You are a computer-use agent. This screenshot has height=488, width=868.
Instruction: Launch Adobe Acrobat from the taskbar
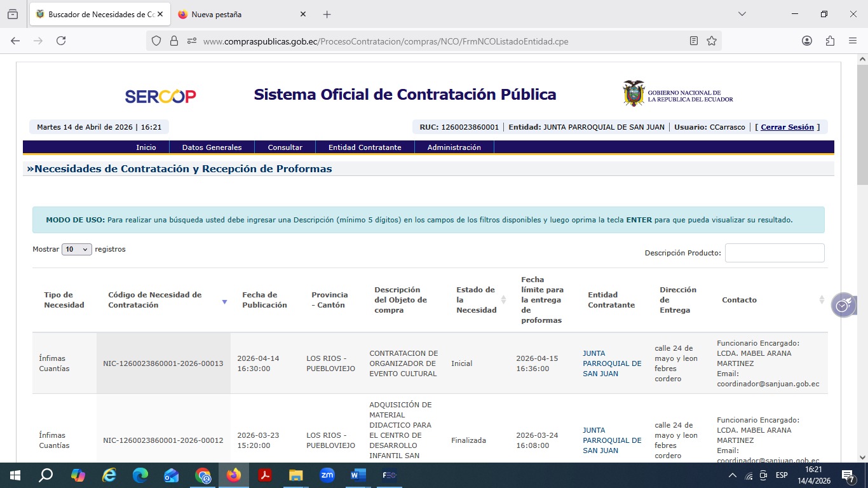265,475
